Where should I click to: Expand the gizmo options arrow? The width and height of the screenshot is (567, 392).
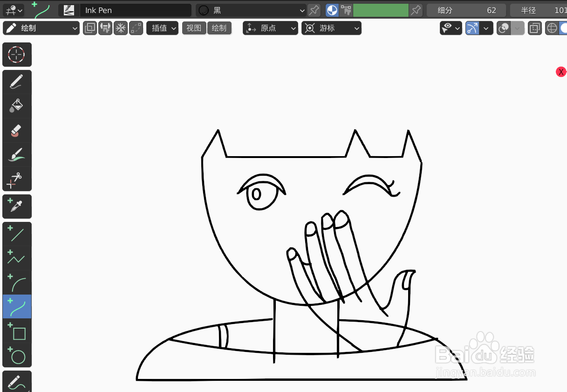tap(486, 28)
